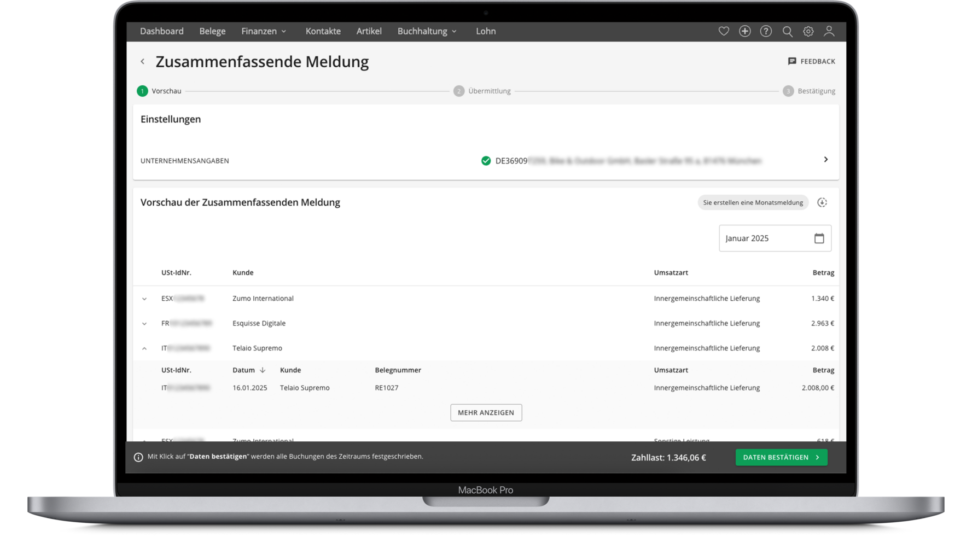
Task: Open the Buchhaltung dropdown menu
Action: tap(427, 31)
